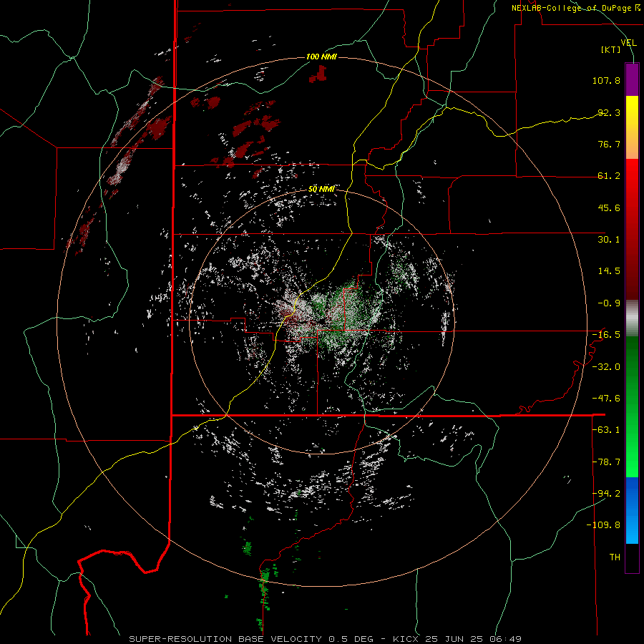Pick the blue segment of the velocity scale

pos(632,510)
